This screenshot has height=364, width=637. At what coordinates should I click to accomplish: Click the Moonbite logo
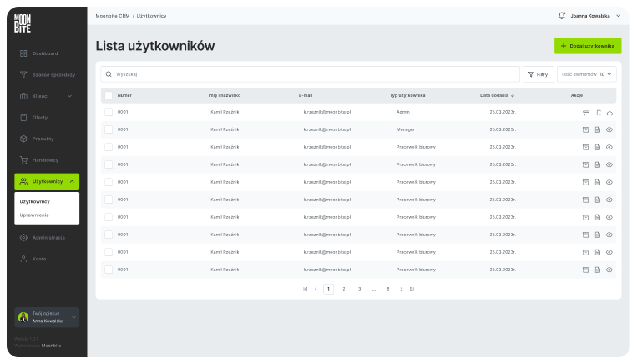[x=23, y=23]
